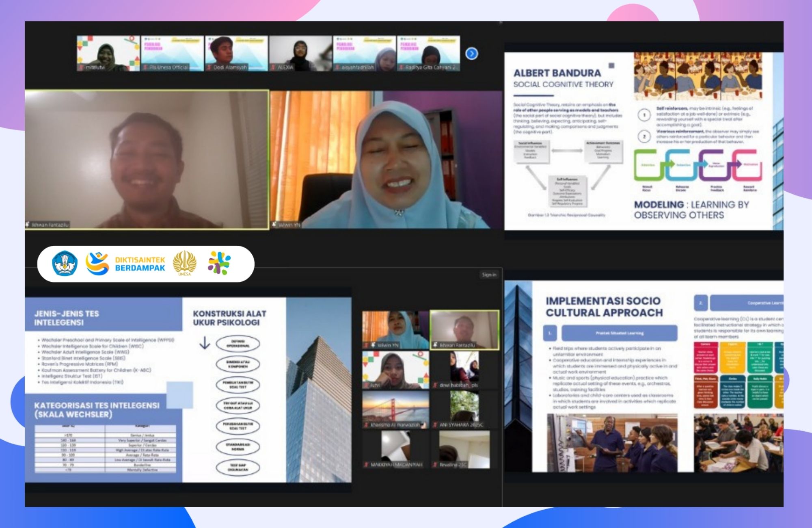Select Pls Unesa Official participant thumbnail
The height and width of the screenshot is (528, 812).
pos(172,54)
